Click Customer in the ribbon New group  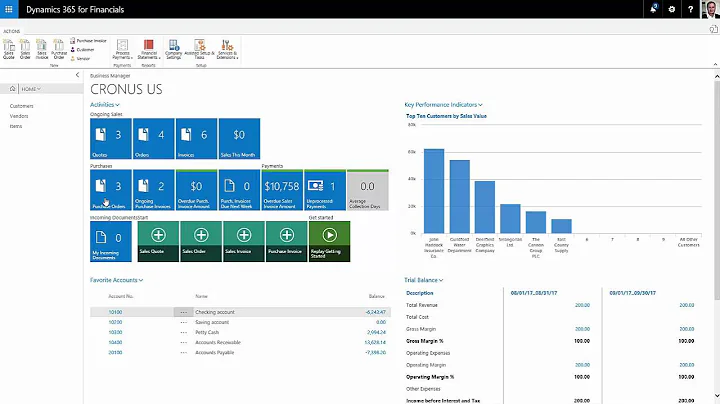pyautogui.click(x=82, y=50)
